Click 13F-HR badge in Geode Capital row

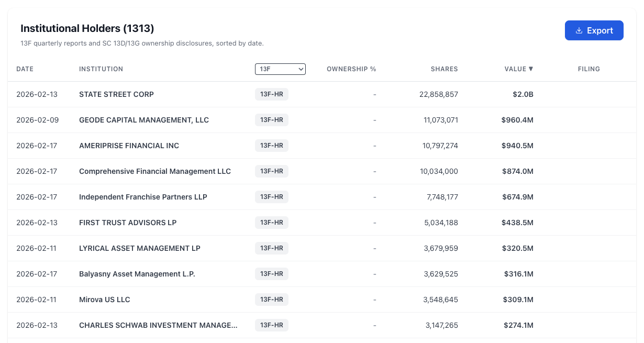272,120
